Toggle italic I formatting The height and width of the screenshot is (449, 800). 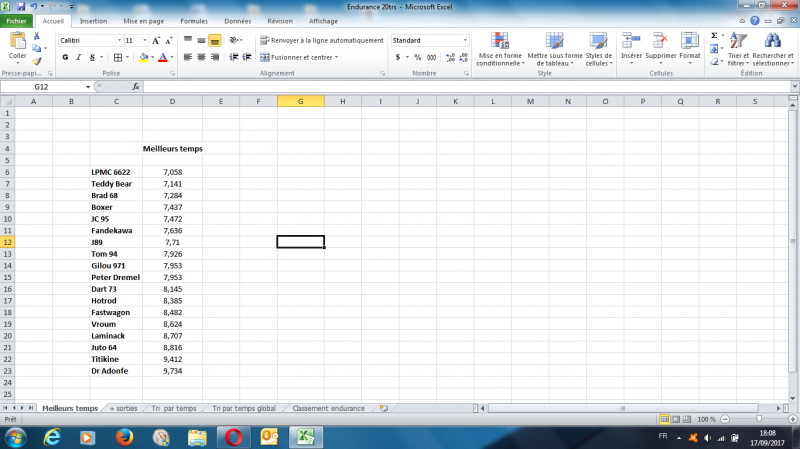click(x=79, y=57)
